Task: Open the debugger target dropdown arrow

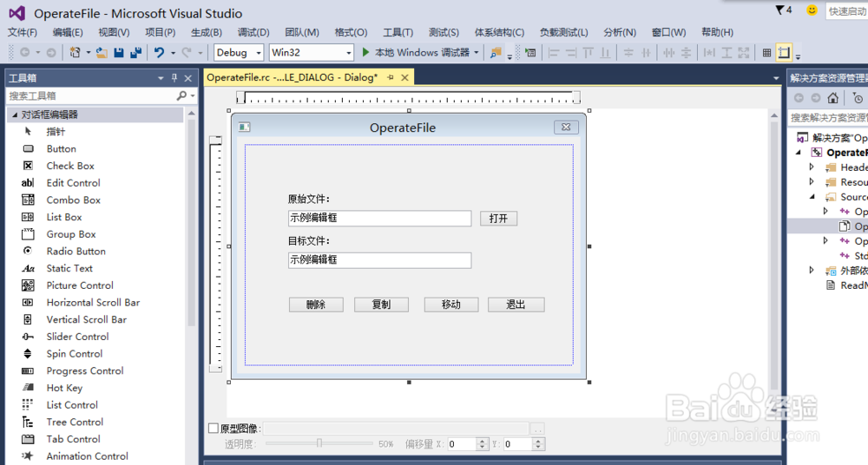Action: tap(476, 53)
